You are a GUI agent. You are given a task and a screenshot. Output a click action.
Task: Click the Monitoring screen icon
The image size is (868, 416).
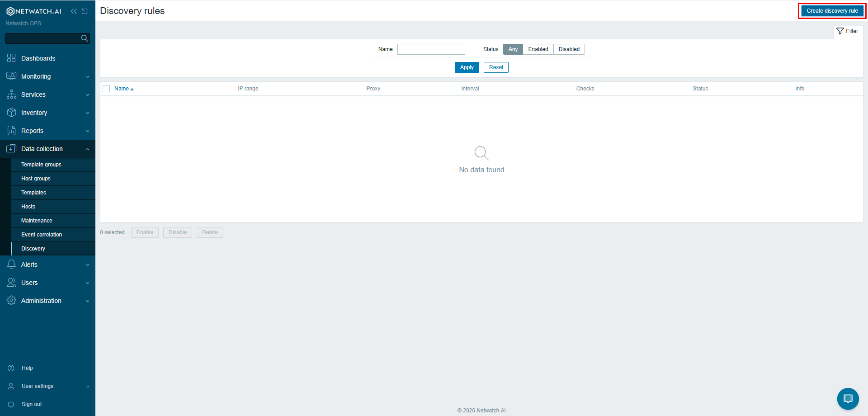tap(11, 76)
